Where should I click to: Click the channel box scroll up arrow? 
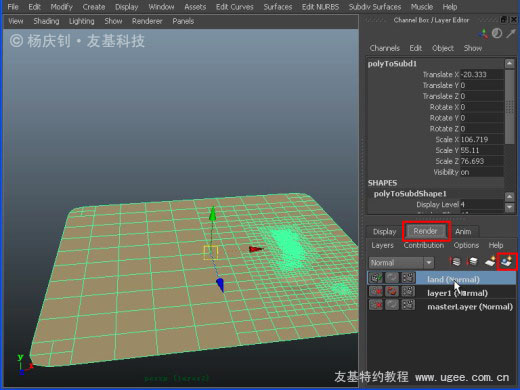[509, 63]
